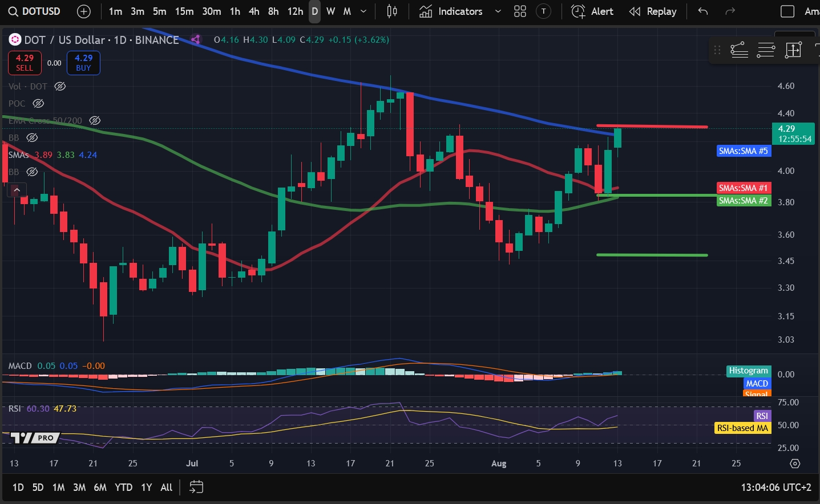Select the 6M date range

coord(100,487)
